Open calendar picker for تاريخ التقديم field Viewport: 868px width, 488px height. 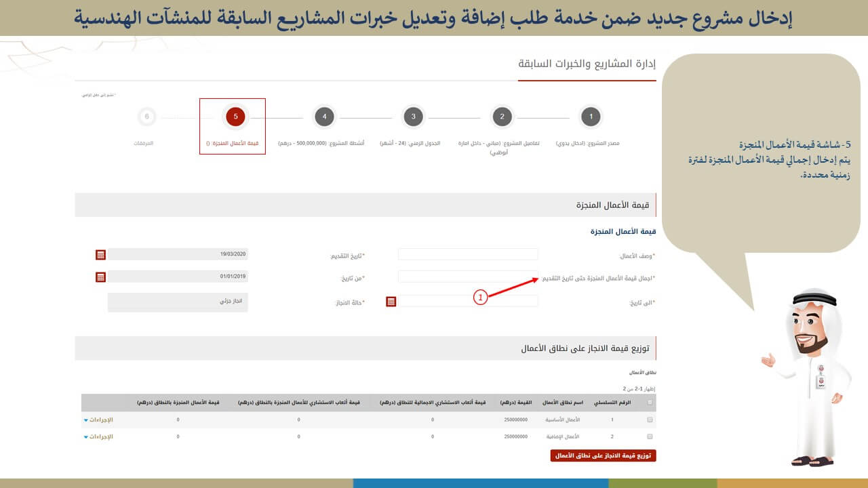pos(100,255)
